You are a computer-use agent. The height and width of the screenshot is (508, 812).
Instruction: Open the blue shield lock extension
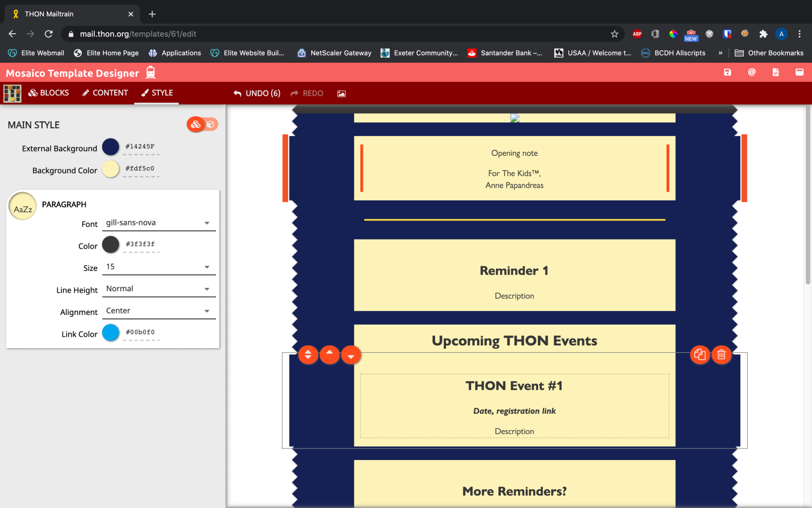727,34
